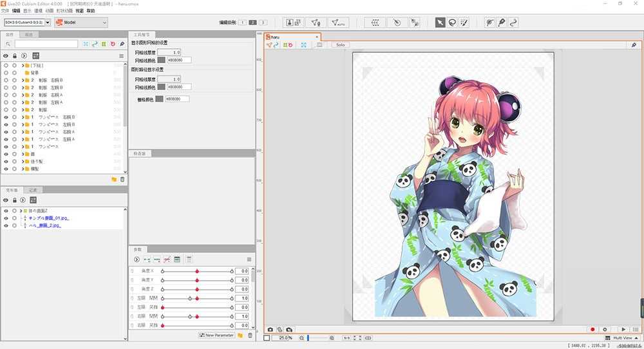This screenshot has width=644, height=349.
Task: Open the 帮助 menu
Action: [91, 11]
